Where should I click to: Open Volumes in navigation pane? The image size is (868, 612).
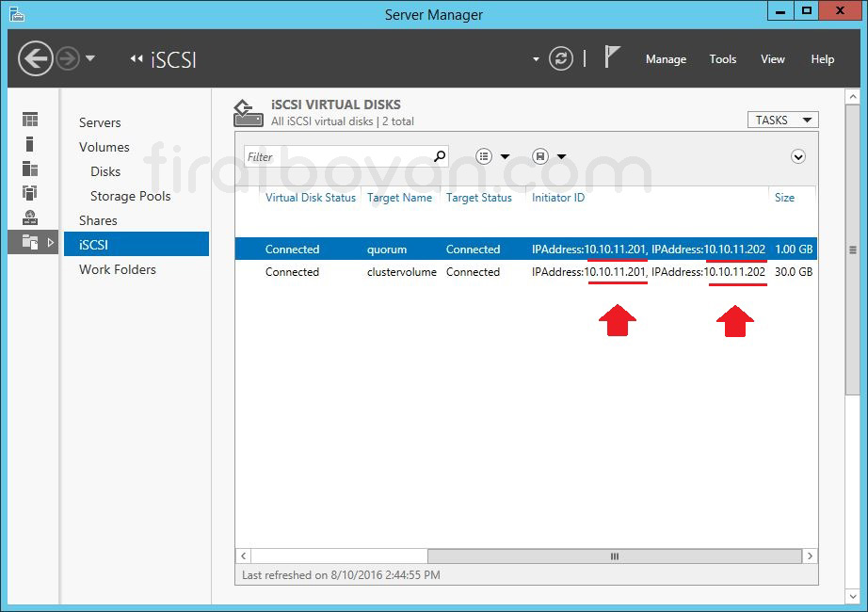pyautogui.click(x=104, y=147)
